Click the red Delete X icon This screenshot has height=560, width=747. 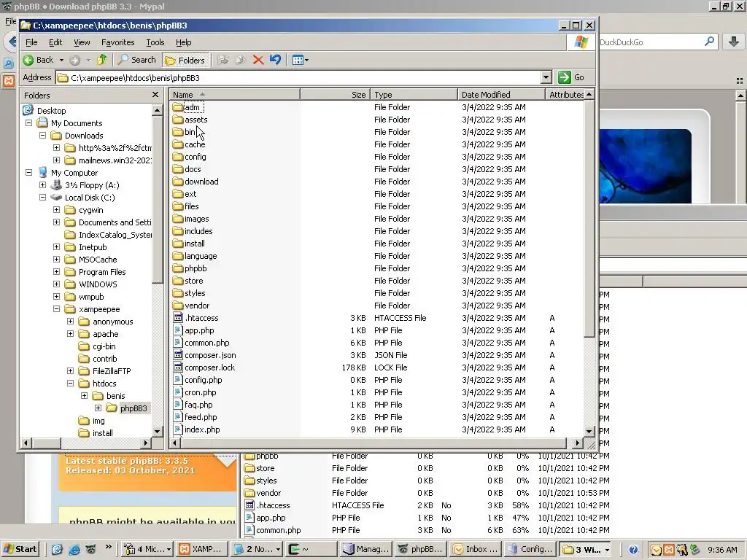click(x=258, y=60)
